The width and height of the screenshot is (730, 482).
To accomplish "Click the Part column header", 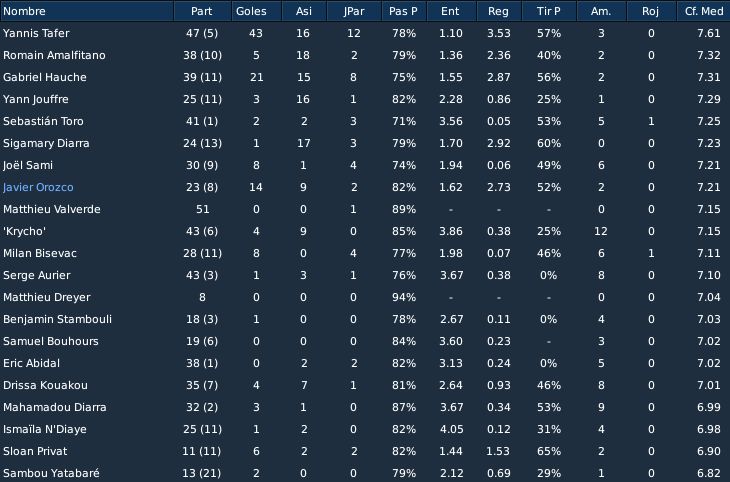I will [203, 11].
